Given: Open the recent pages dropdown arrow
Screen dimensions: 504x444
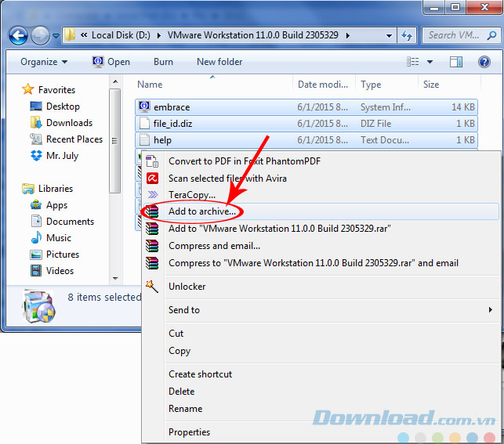Looking at the screenshot, I should [56, 36].
